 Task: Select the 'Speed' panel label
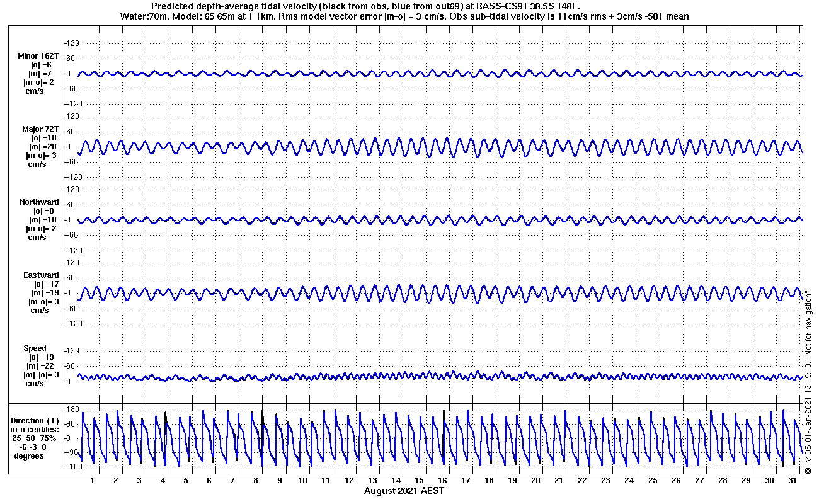pyautogui.click(x=35, y=348)
